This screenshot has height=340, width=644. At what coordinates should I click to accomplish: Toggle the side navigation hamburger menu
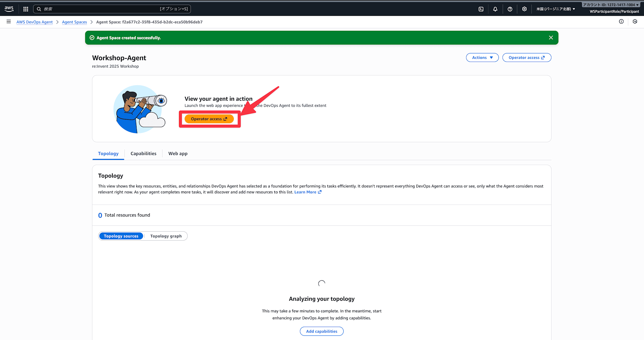pyautogui.click(x=9, y=22)
